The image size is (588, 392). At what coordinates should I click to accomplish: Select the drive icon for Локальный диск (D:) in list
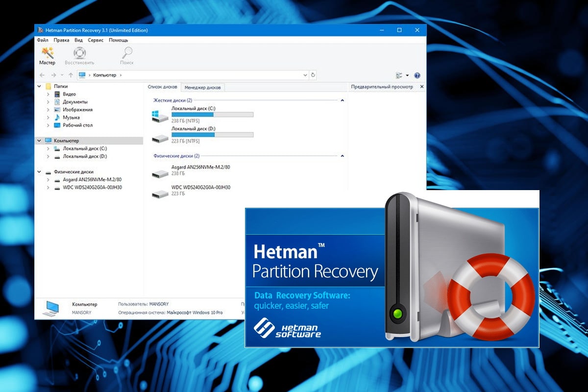point(160,139)
